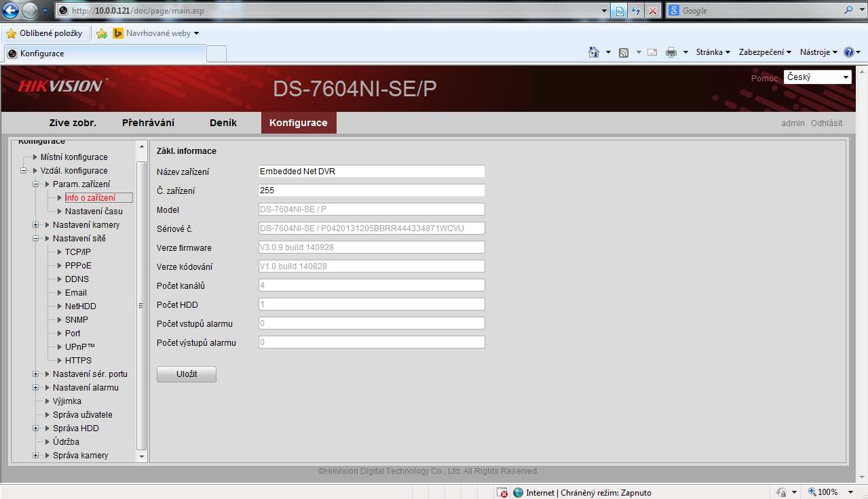This screenshot has height=499, width=868.
Task: Open a new browser tab
Action: pos(216,54)
